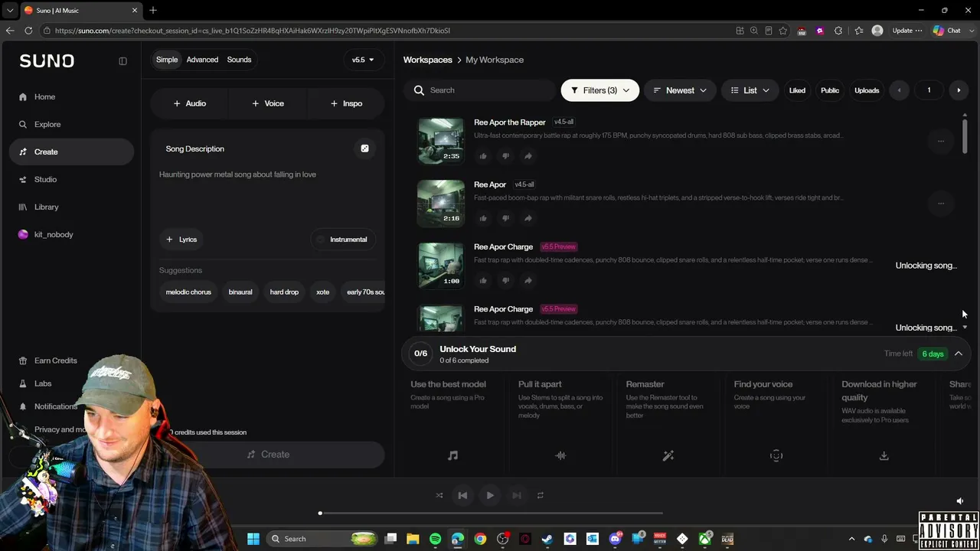Click the Remaster wand icon

[668, 455]
